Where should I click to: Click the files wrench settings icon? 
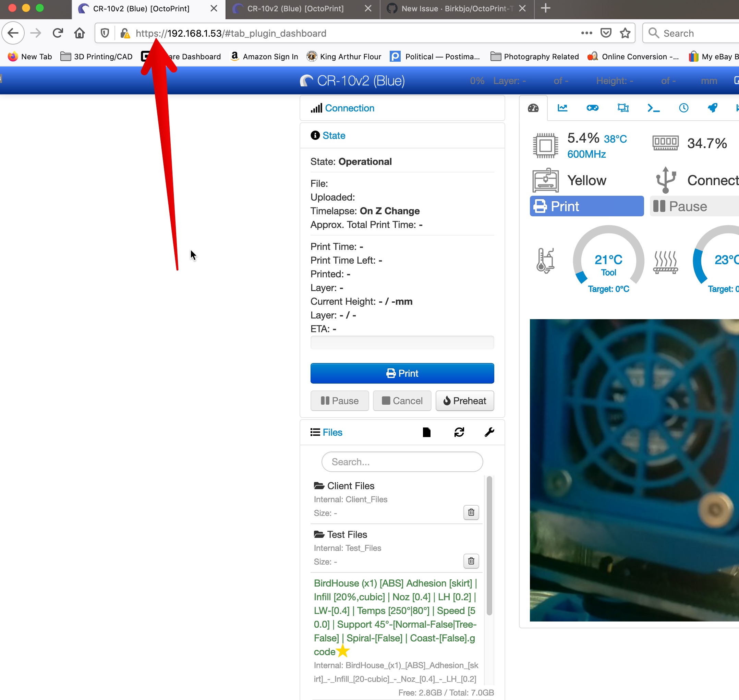click(489, 432)
